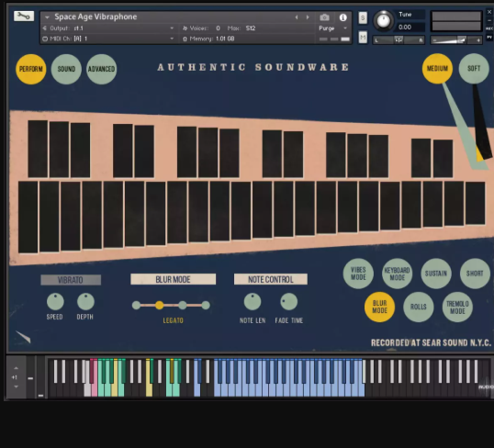This screenshot has height=448, width=494.
Task: Solo the instrument with the S button
Action: pos(363,18)
